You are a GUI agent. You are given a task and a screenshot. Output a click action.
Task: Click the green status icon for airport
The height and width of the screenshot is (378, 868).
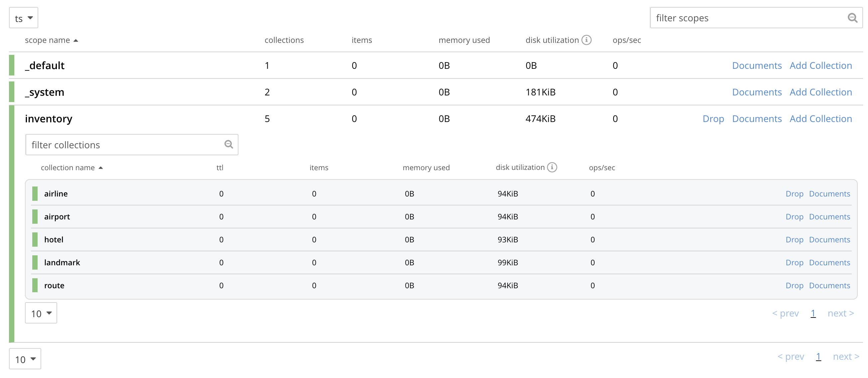point(36,216)
